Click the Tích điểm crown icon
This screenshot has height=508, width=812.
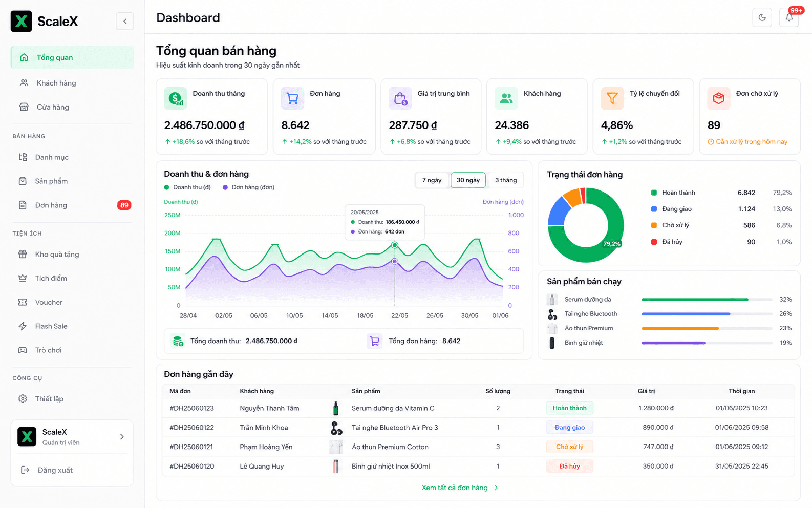[x=23, y=278]
